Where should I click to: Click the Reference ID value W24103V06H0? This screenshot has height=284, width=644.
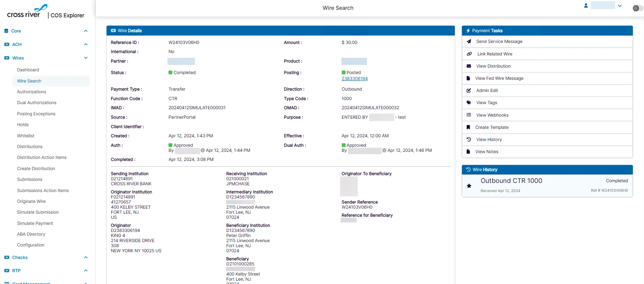(x=184, y=43)
